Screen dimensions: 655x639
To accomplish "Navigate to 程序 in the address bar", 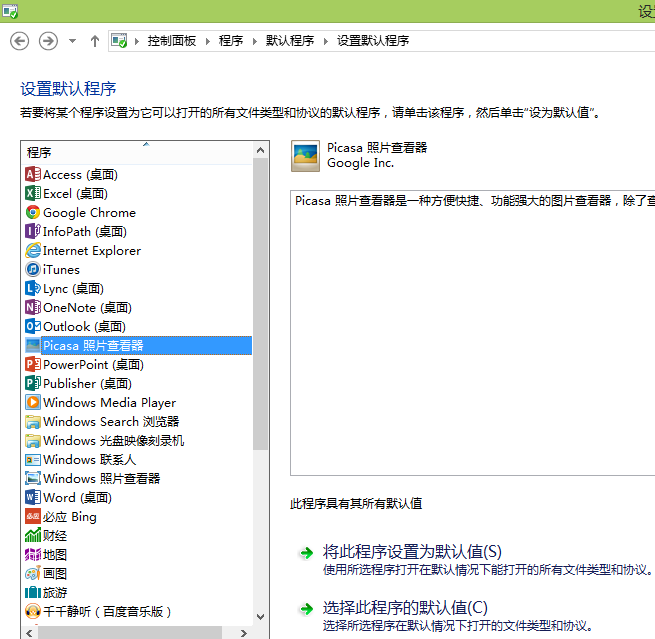I will coord(231,41).
